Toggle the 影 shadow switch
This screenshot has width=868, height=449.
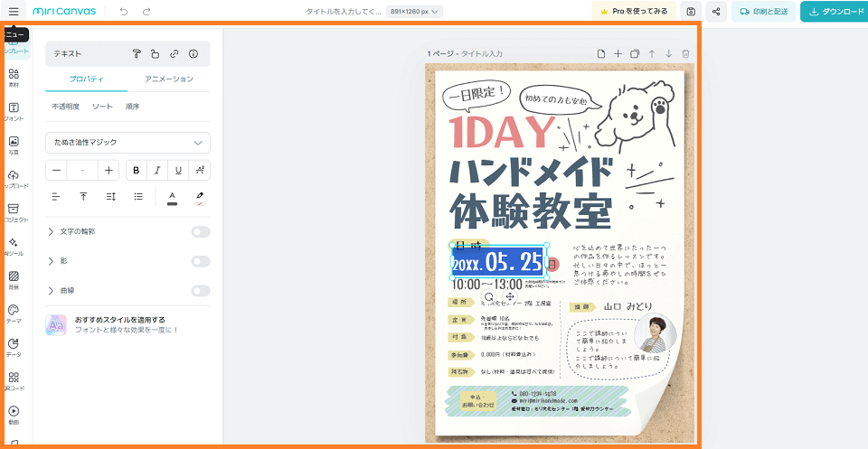coord(201,261)
